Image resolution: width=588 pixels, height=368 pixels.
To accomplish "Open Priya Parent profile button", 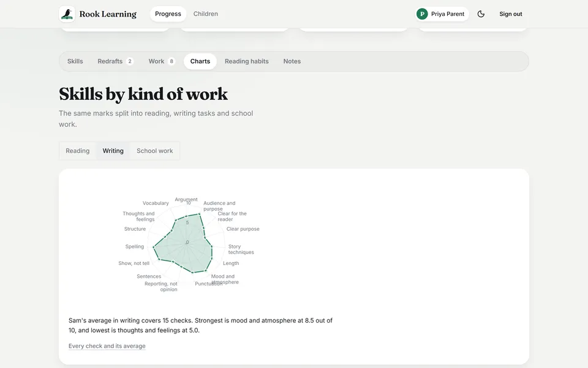I will pos(442,14).
